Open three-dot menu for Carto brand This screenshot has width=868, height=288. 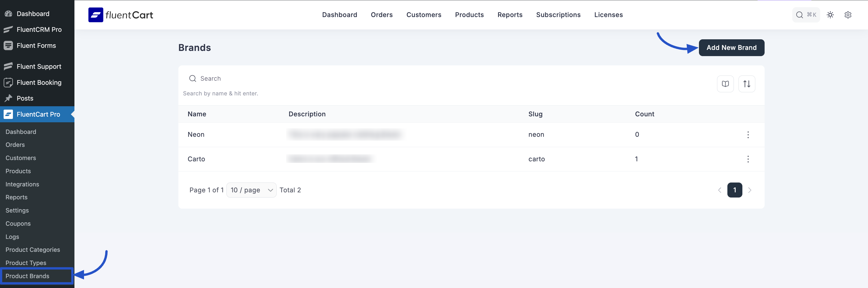(748, 159)
